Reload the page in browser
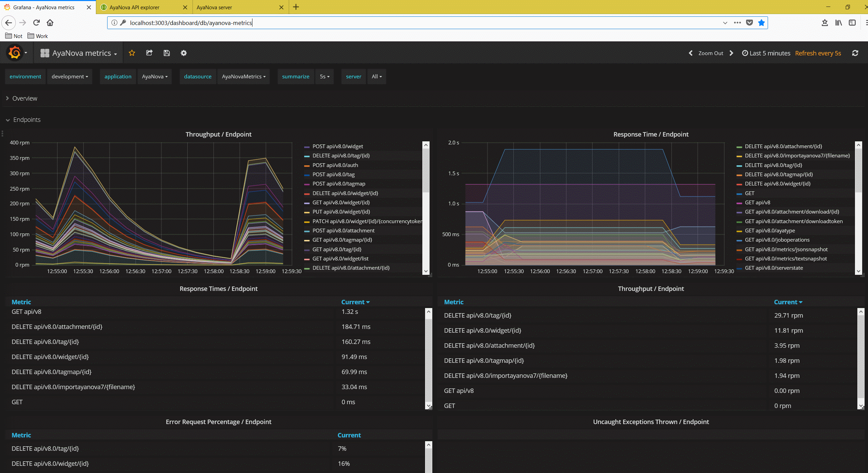The image size is (868, 473). [36, 23]
